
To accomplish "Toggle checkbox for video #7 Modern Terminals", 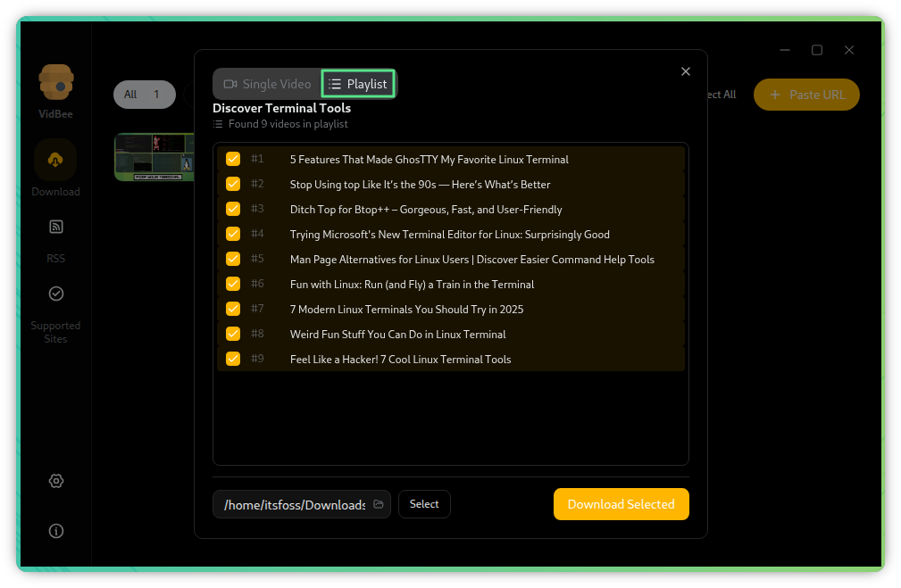I will (x=233, y=309).
